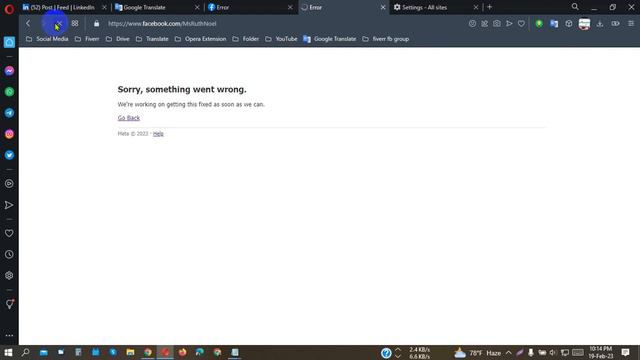
Task: Open the taskbar clock and date
Action: click(x=601, y=353)
